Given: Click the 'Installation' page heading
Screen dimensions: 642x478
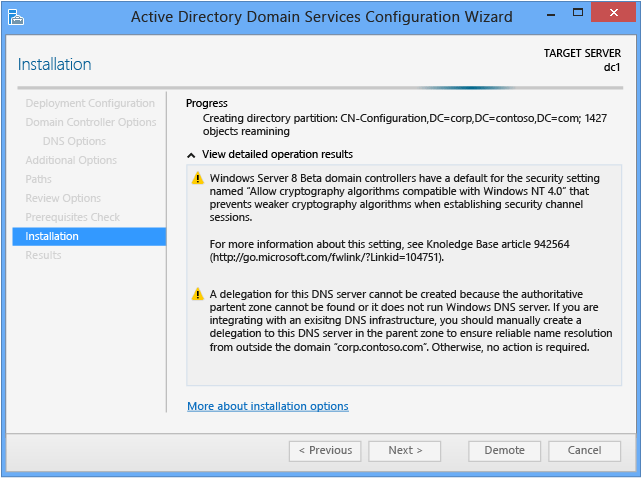Looking at the screenshot, I should 54,64.
